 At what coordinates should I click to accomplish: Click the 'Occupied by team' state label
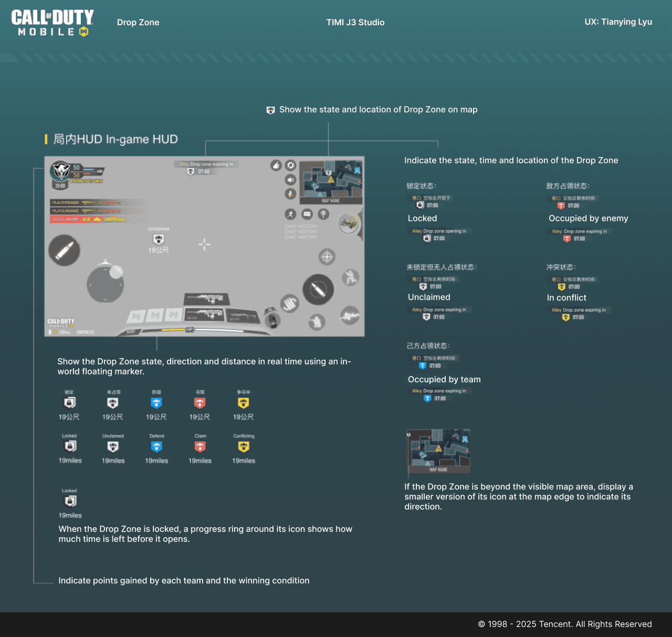pyautogui.click(x=444, y=380)
